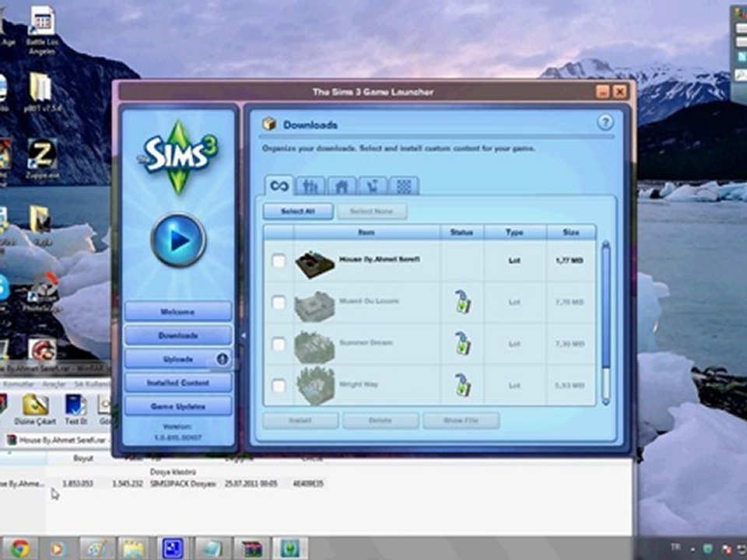Open the Zuppe.exe desktop icon
Viewport: 747px width, 560px height.
click(x=42, y=159)
